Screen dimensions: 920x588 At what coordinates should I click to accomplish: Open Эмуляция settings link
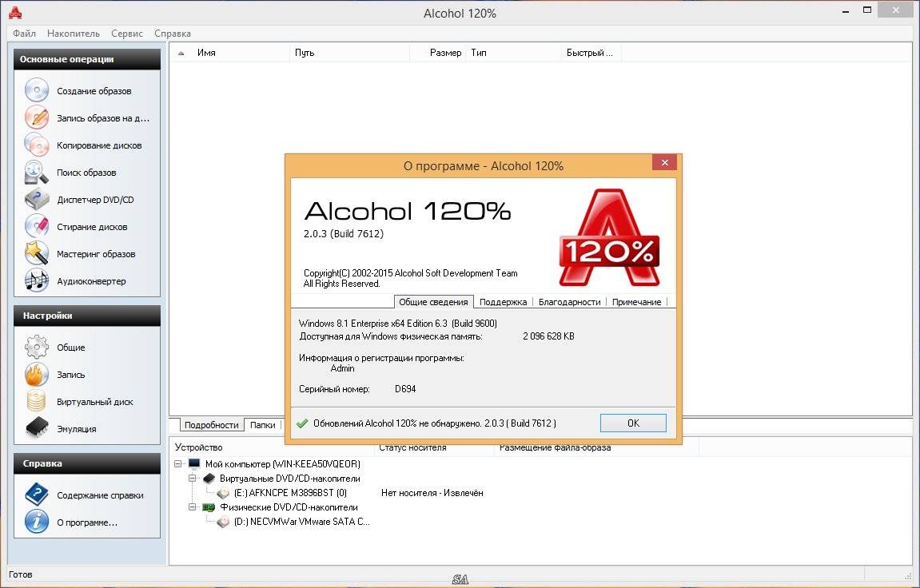[76, 428]
